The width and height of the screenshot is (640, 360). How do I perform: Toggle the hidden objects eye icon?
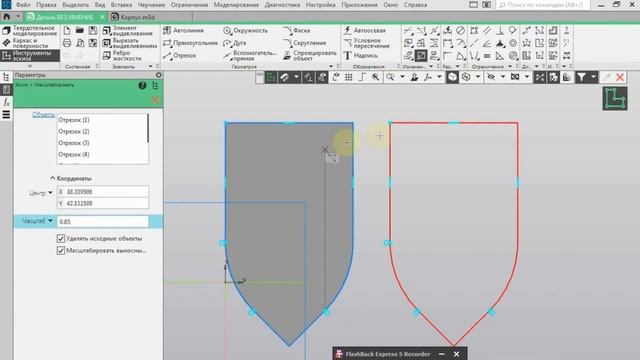click(x=491, y=77)
